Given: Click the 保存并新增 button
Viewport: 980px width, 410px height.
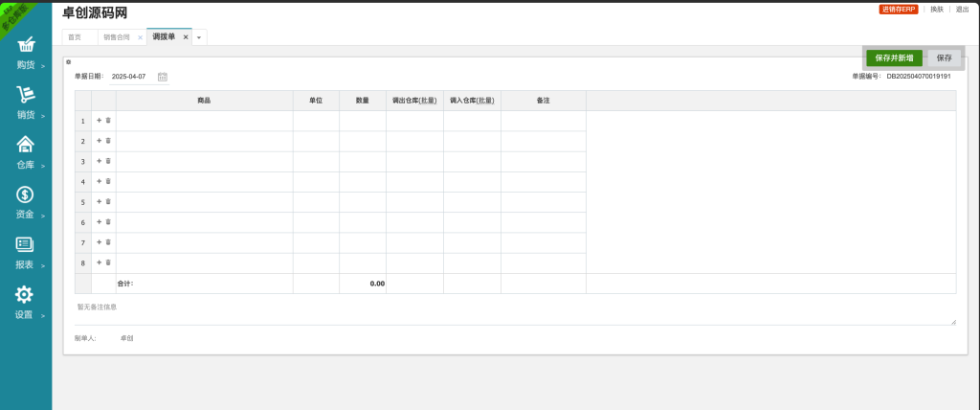Looking at the screenshot, I should coord(895,58).
